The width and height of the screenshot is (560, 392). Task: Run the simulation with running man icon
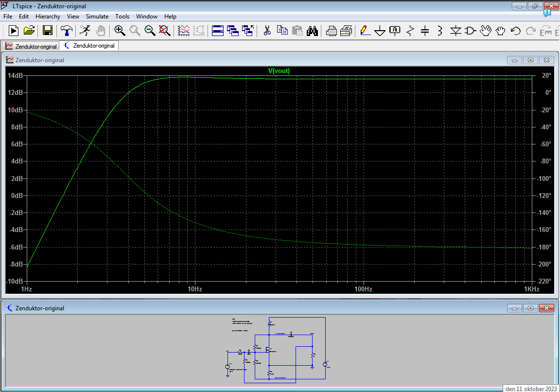coord(85,31)
